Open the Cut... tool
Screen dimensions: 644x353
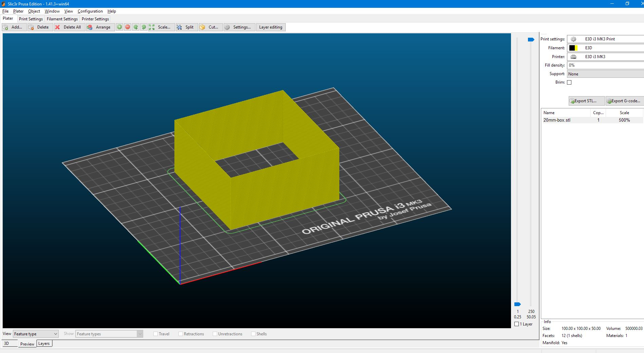tap(210, 27)
